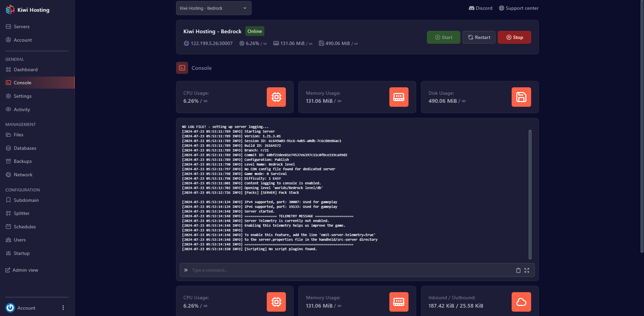Image resolution: width=644 pixels, height=316 pixels.
Task: Click the account avatar icon at bottom
Action: coord(10,308)
